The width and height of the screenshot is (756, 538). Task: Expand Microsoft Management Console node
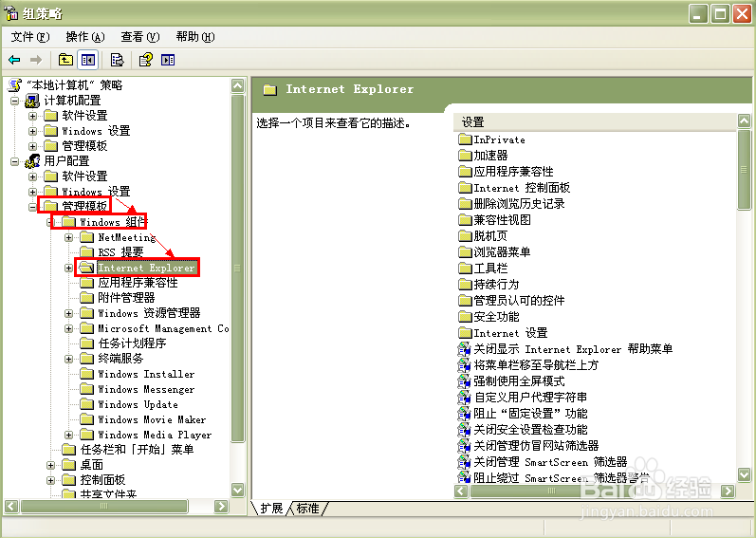(x=69, y=328)
